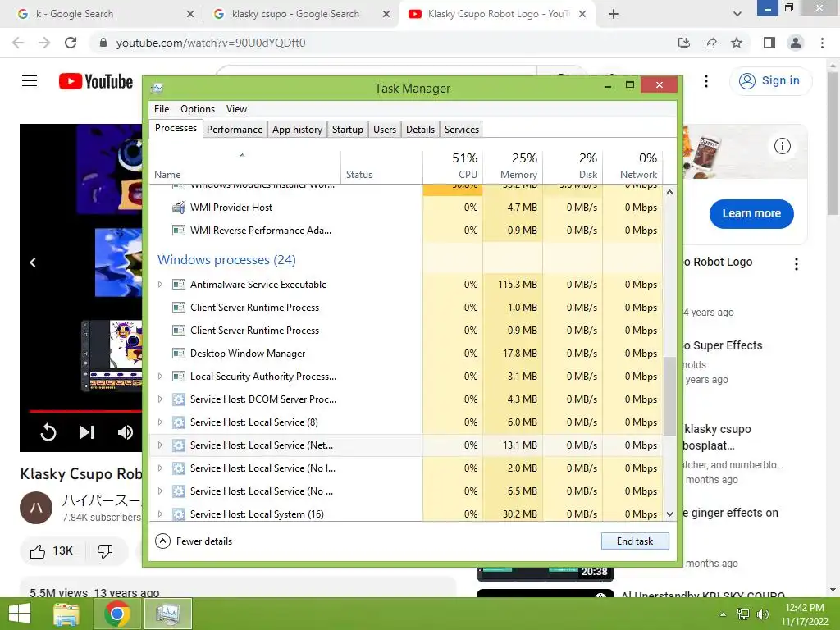Expand Service Host: DCOM Server Process
The width and height of the screenshot is (840, 630).
point(160,399)
